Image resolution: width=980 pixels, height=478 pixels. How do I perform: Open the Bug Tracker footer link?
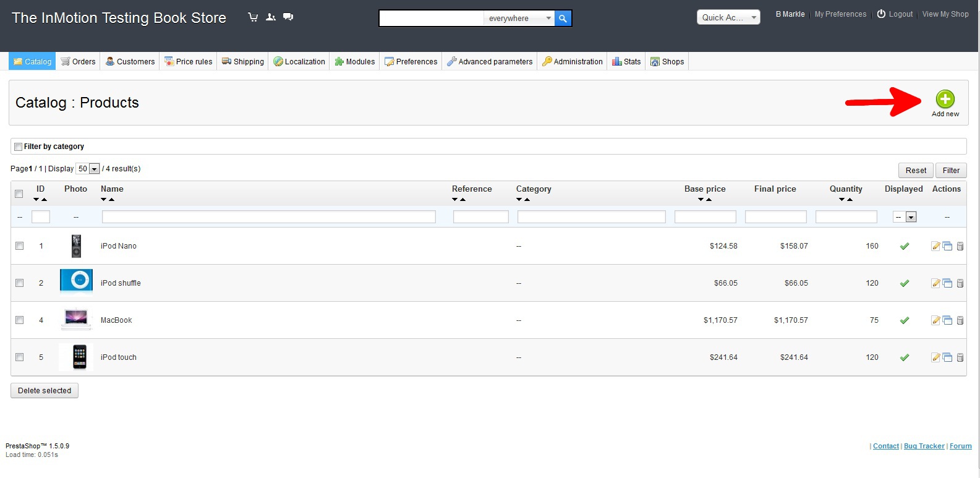coord(924,446)
